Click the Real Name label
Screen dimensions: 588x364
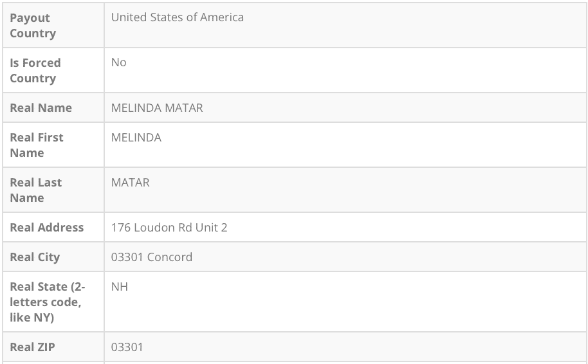[x=41, y=108]
